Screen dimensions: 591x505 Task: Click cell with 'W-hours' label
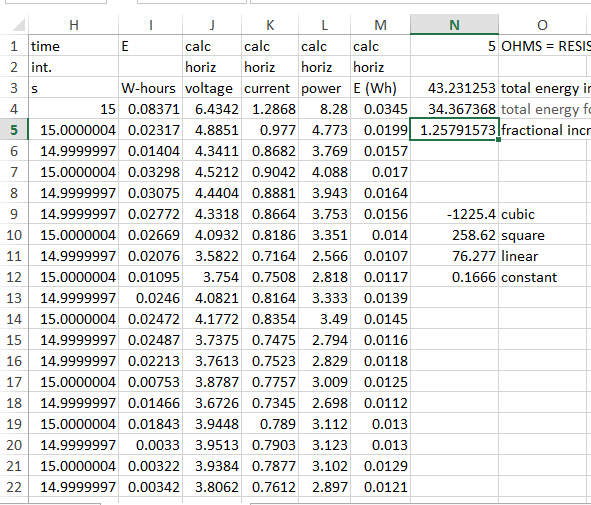pos(150,88)
